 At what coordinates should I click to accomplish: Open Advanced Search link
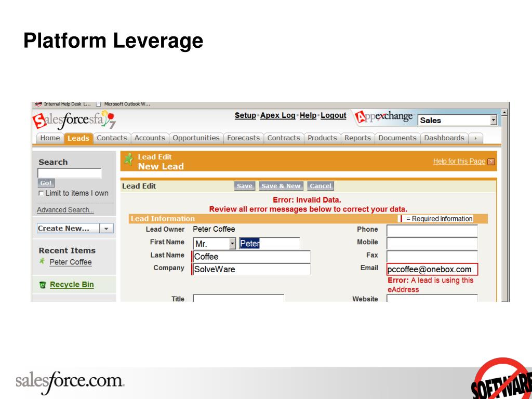coord(65,210)
